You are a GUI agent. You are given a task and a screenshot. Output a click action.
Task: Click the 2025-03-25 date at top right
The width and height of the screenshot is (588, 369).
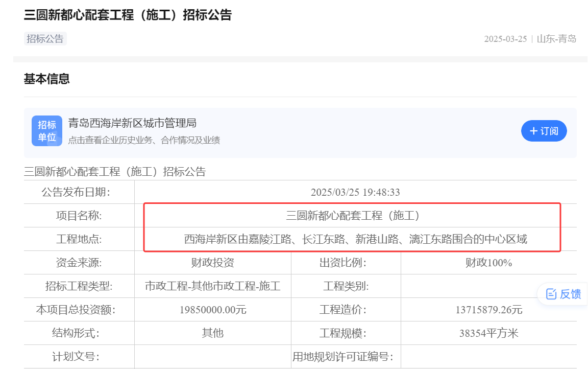(505, 39)
